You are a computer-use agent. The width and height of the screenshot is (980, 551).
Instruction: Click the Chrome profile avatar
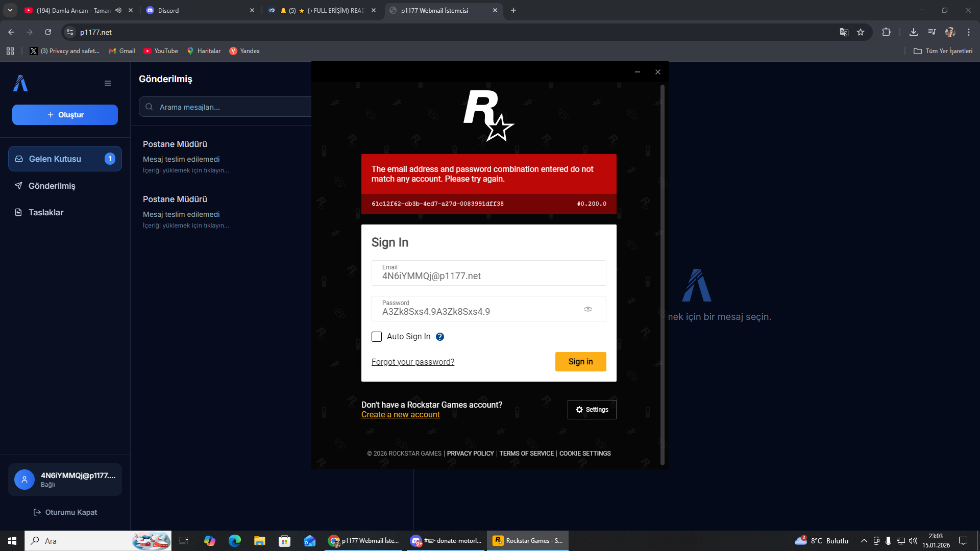(950, 32)
